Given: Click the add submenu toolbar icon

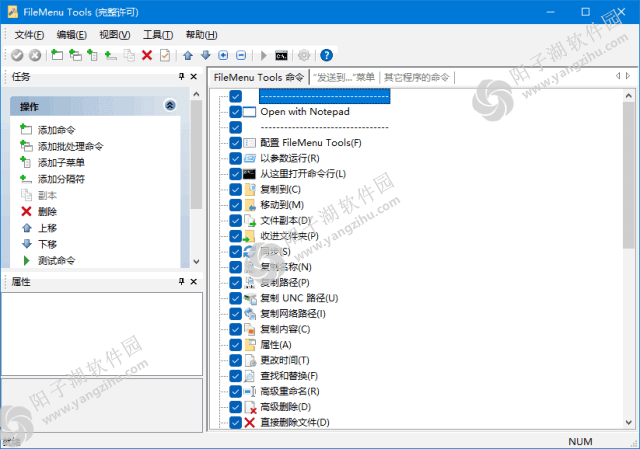Looking at the screenshot, I should [93, 55].
